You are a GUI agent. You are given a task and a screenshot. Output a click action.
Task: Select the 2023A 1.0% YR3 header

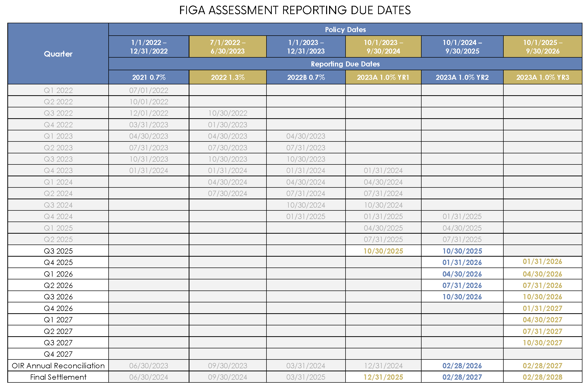(x=543, y=77)
